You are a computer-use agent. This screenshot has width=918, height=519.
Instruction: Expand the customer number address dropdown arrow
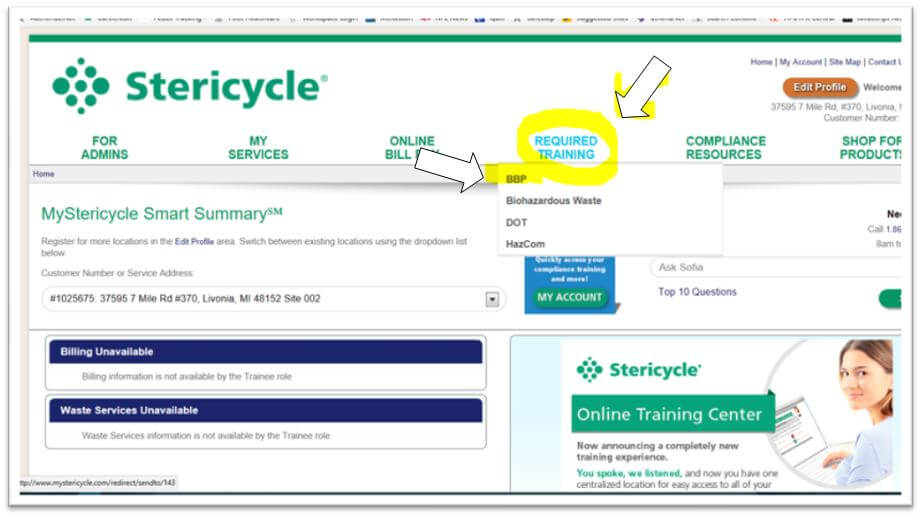pos(492,299)
